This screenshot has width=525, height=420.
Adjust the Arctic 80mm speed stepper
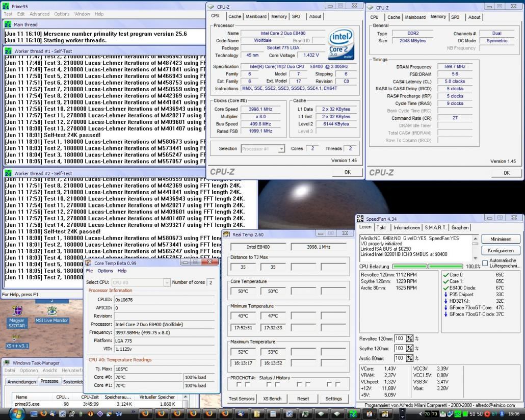tap(409, 358)
